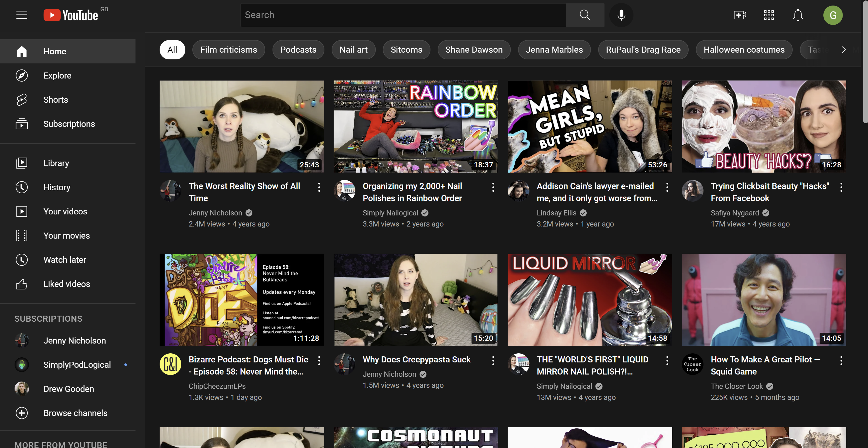Open 'Why Does Creepypasta Suck' video title
Screen dimensions: 868x448
[416, 359]
